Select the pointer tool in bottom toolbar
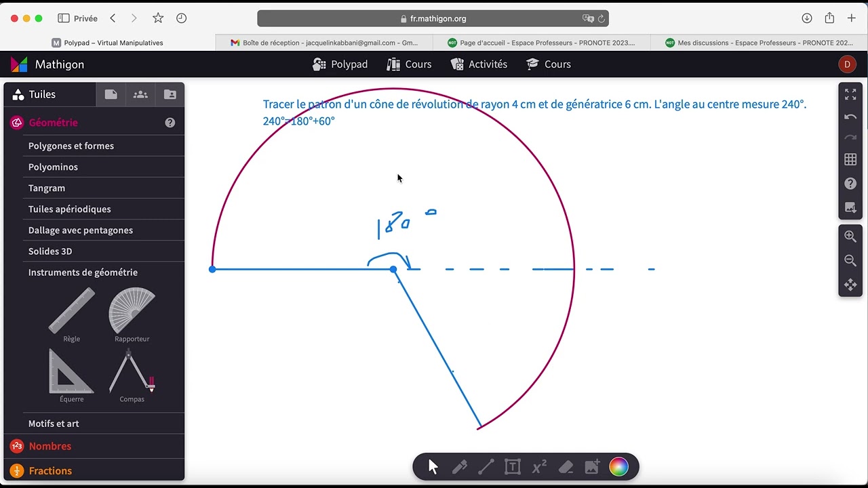Screen dimensions: 868x488 pyautogui.click(x=433, y=467)
